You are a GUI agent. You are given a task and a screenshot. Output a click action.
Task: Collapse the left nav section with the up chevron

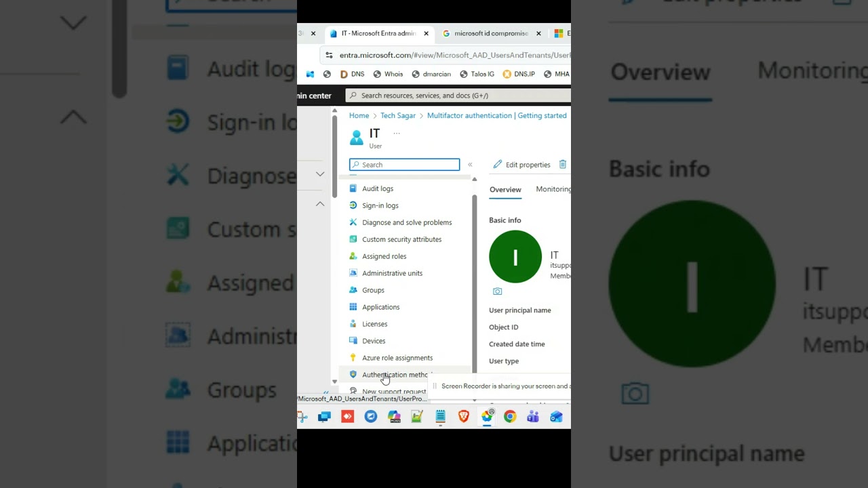pyautogui.click(x=320, y=204)
